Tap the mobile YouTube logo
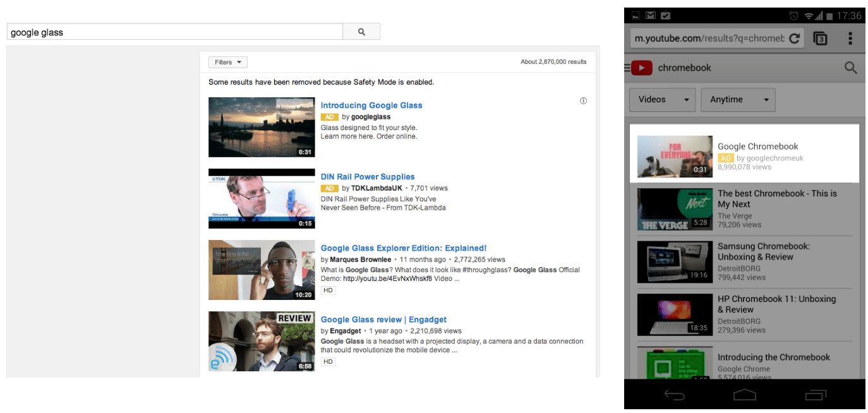 (x=641, y=68)
